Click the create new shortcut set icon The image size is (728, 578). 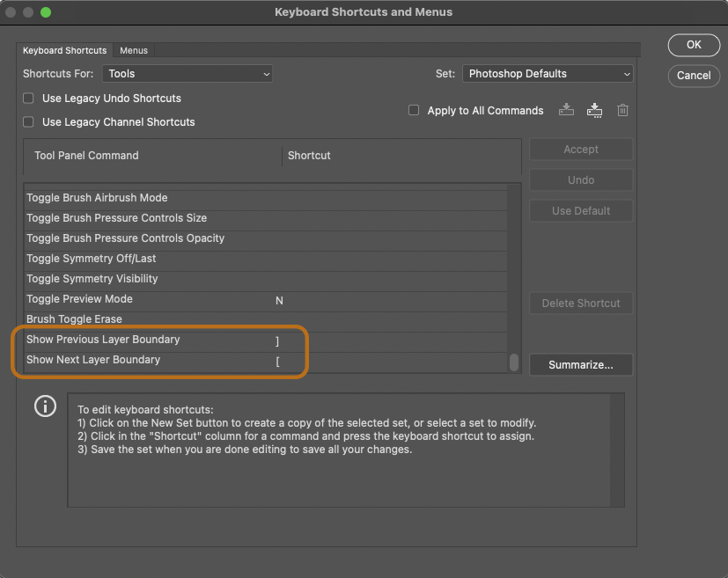pyautogui.click(x=566, y=109)
